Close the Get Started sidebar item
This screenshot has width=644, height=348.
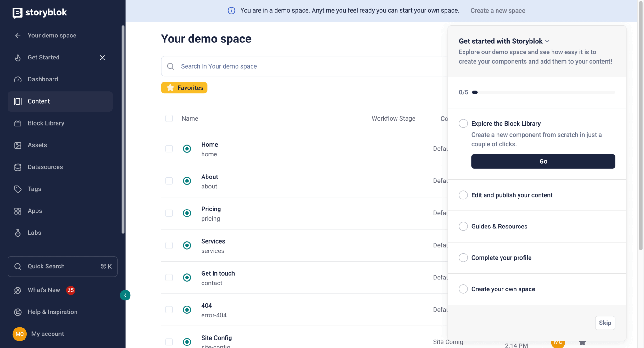tap(102, 58)
